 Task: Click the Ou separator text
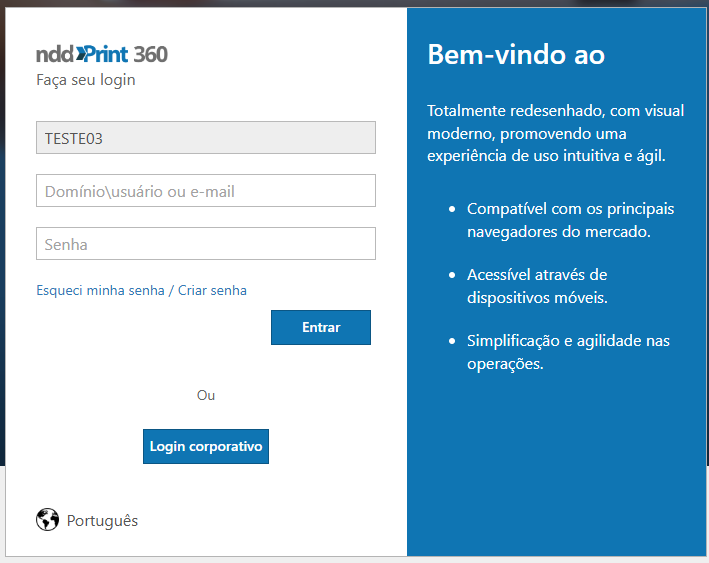pos(206,395)
